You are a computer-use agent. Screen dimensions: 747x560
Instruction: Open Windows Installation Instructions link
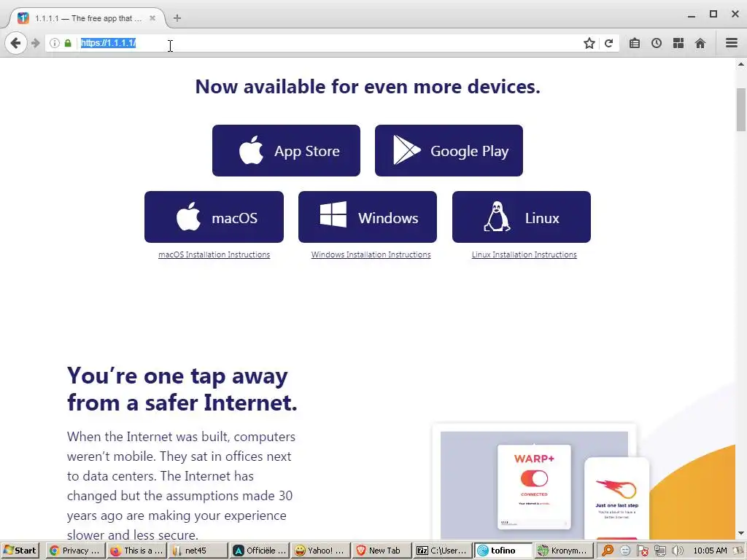pos(371,254)
